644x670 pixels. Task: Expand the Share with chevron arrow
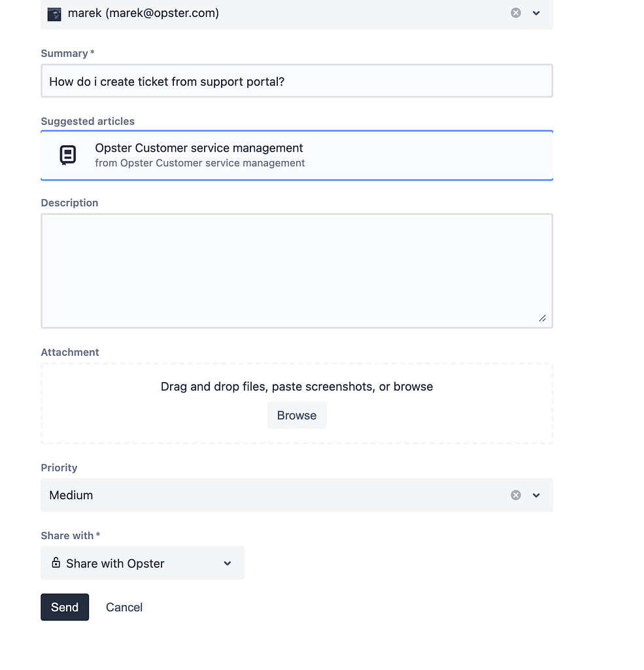[228, 563]
